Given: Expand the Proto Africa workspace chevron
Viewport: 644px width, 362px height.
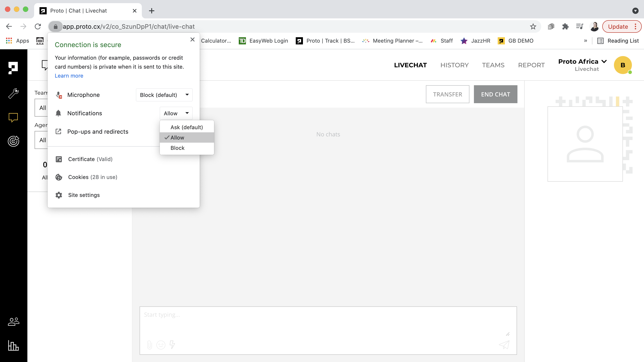Looking at the screenshot, I should click(604, 61).
